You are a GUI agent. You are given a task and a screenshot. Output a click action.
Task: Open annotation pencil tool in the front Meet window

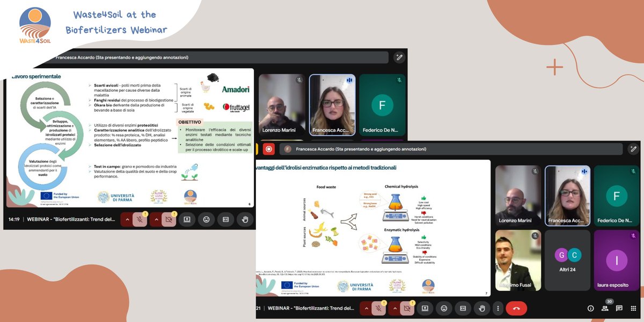633,149
